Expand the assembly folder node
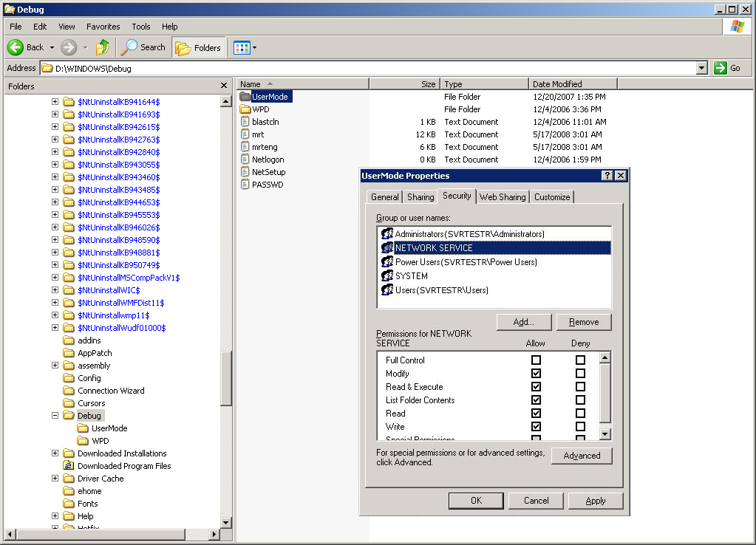This screenshot has width=756, height=545. [x=55, y=366]
